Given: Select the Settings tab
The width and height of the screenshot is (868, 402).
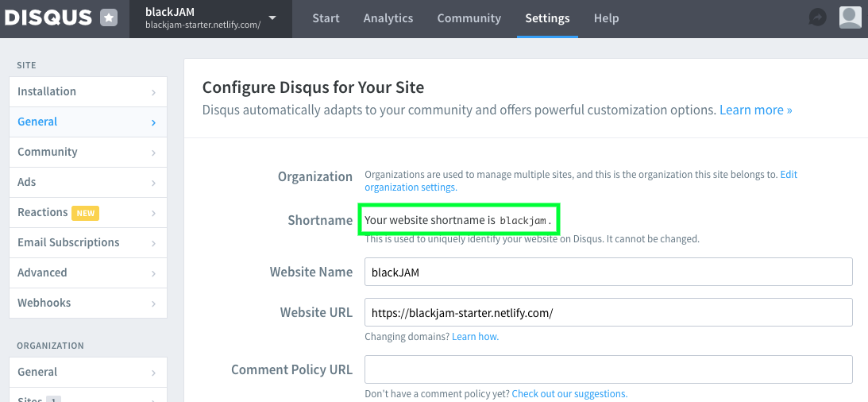Looking at the screenshot, I should click(547, 18).
